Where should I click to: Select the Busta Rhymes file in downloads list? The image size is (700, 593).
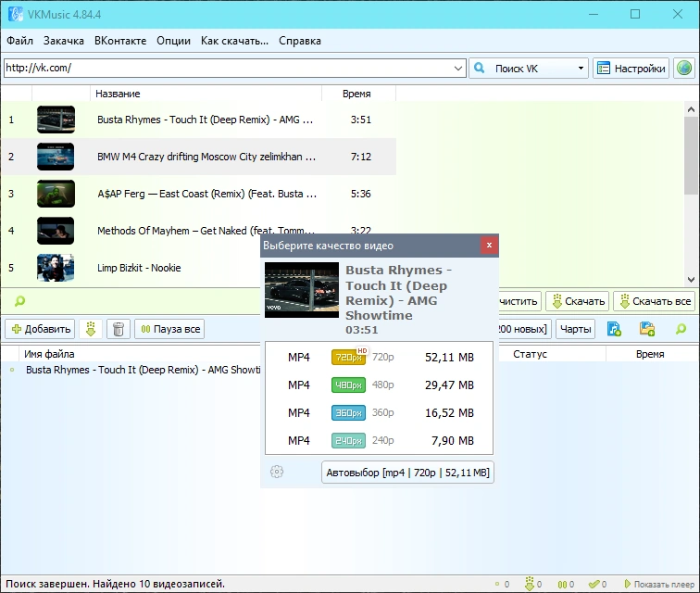tap(143, 370)
